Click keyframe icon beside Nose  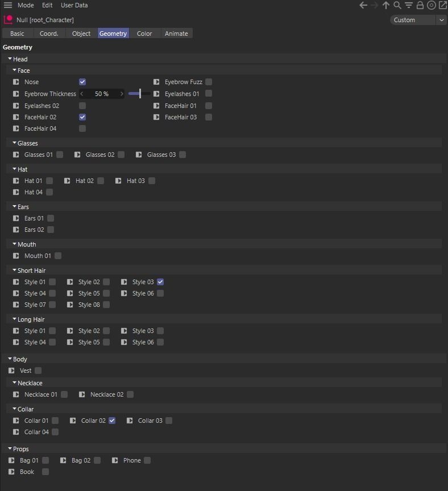[16, 82]
